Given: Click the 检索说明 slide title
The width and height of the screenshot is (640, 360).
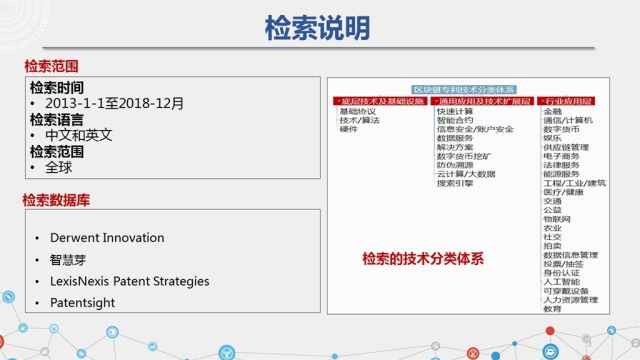Looking at the screenshot, I should point(318,28).
